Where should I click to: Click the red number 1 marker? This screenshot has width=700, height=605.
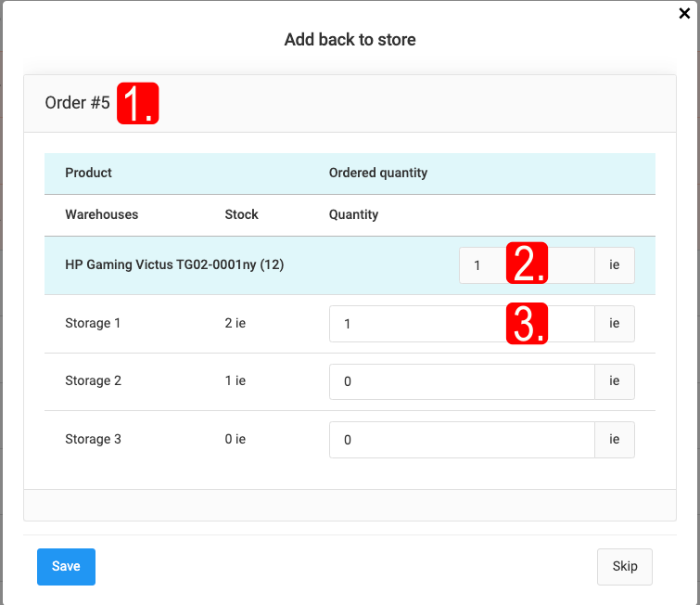click(138, 104)
